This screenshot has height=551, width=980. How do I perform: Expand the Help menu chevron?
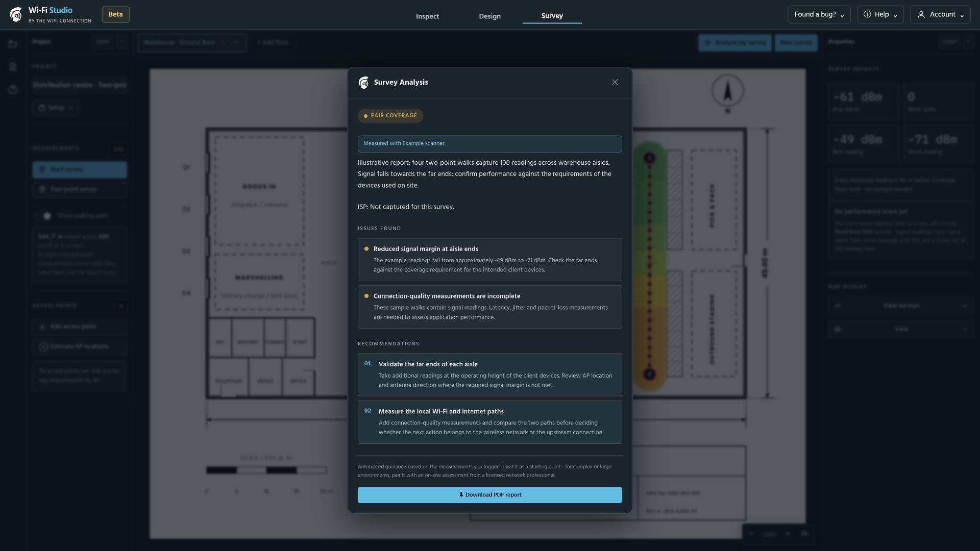[895, 16]
